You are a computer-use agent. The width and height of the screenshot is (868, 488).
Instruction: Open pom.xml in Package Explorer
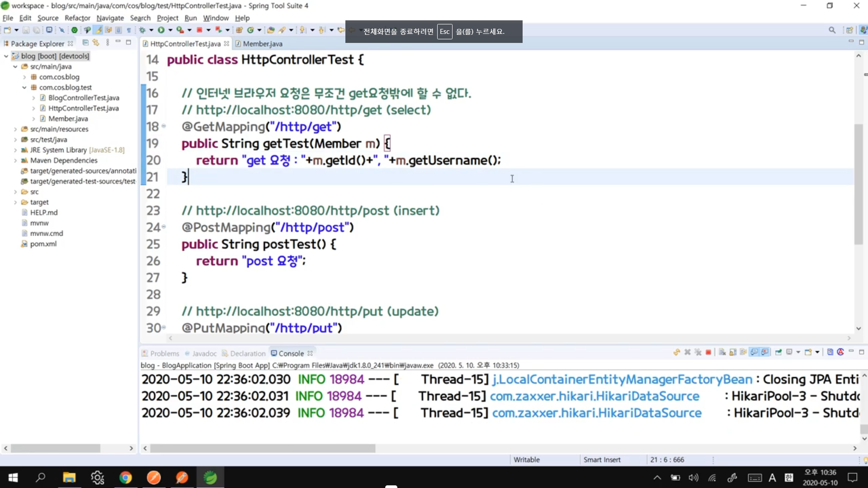point(43,244)
